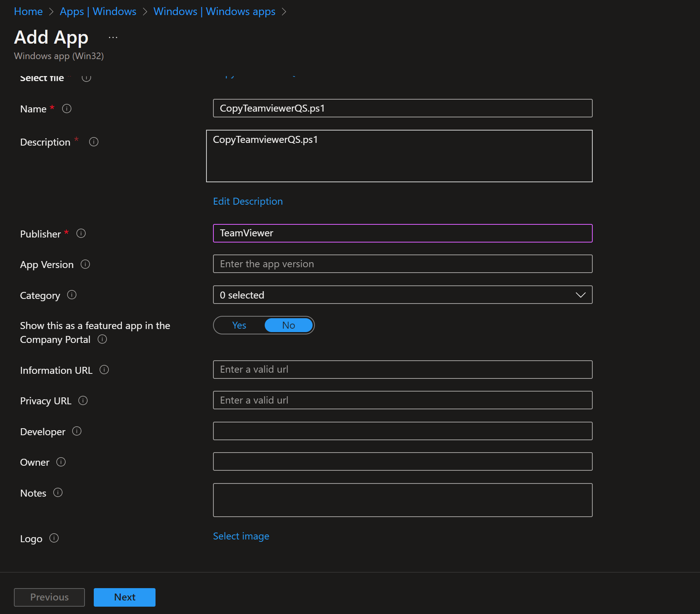Navigate to Home via breadcrumb

28,11
